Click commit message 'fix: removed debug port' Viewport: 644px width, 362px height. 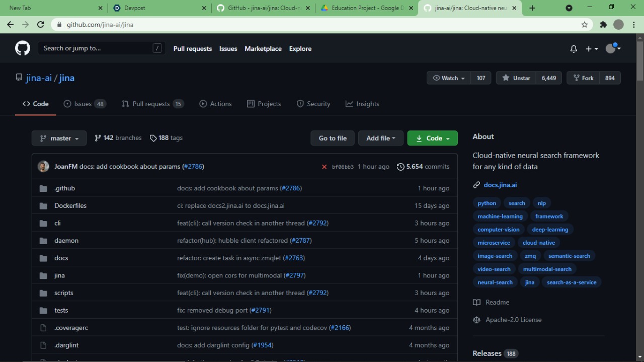212,311
